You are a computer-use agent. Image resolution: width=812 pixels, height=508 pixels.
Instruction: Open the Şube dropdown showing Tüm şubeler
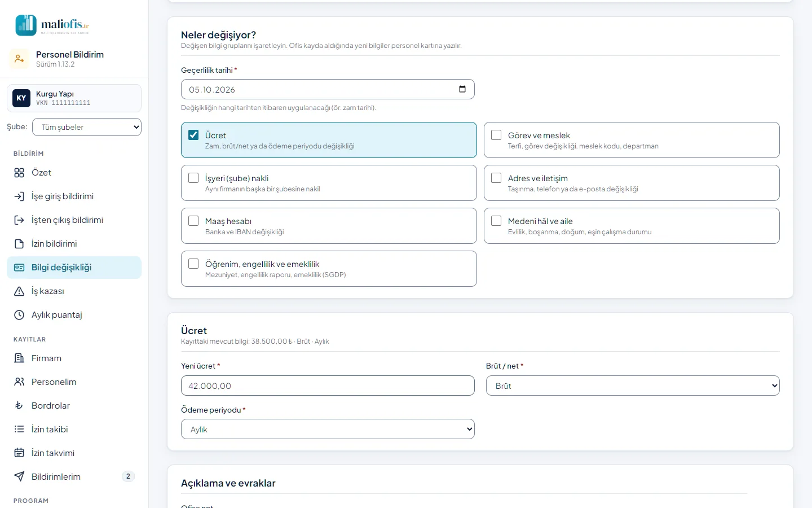[x=87, y=127]
